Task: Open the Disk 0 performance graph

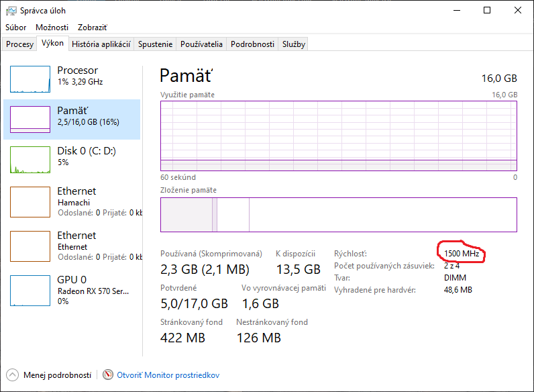Action: [x=30, y=160]
